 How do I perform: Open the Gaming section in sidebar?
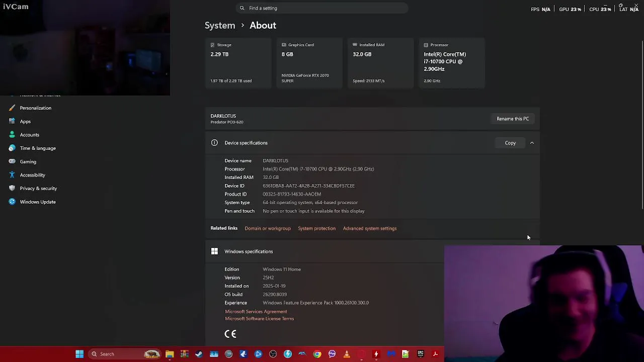coord(23,161)
